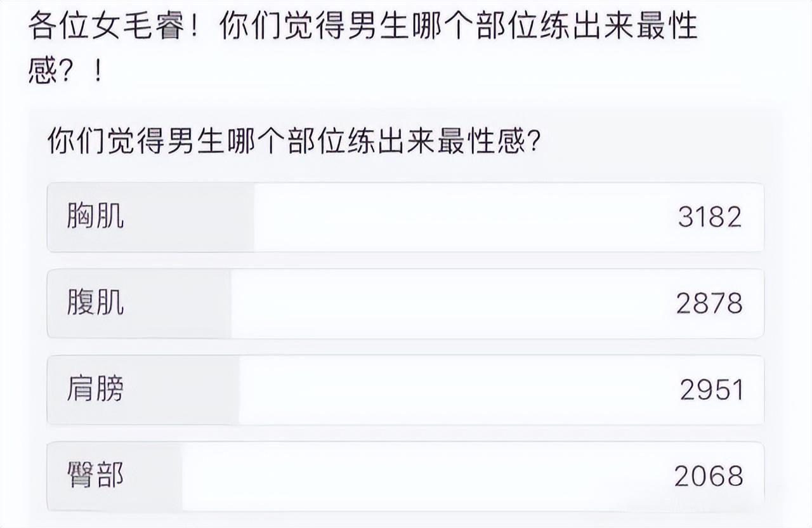The width and height of the screenshot is (812, 528).
Task: Select the 腹肌 poll option
Action: 405,303
